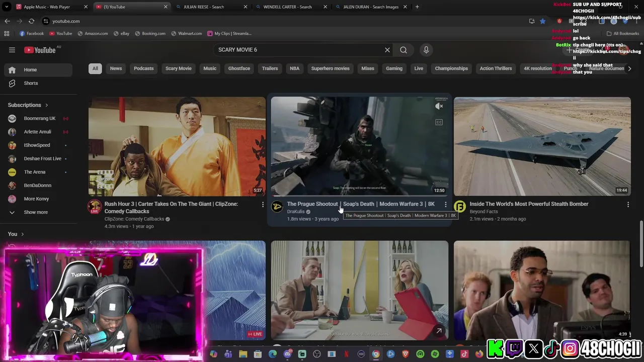
Task: Select the Scary Movie filter chip
Action: (x=179, y=68)
